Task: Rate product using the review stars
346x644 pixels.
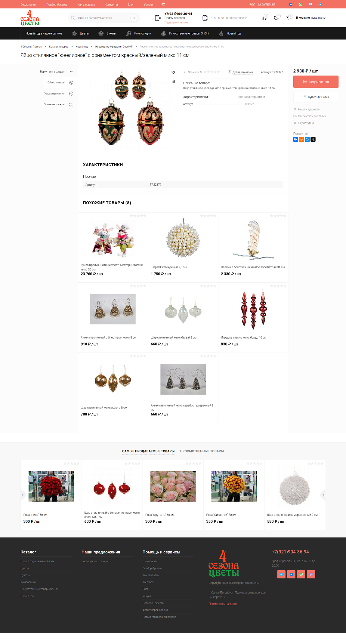Action: click(x=212, y=72)
